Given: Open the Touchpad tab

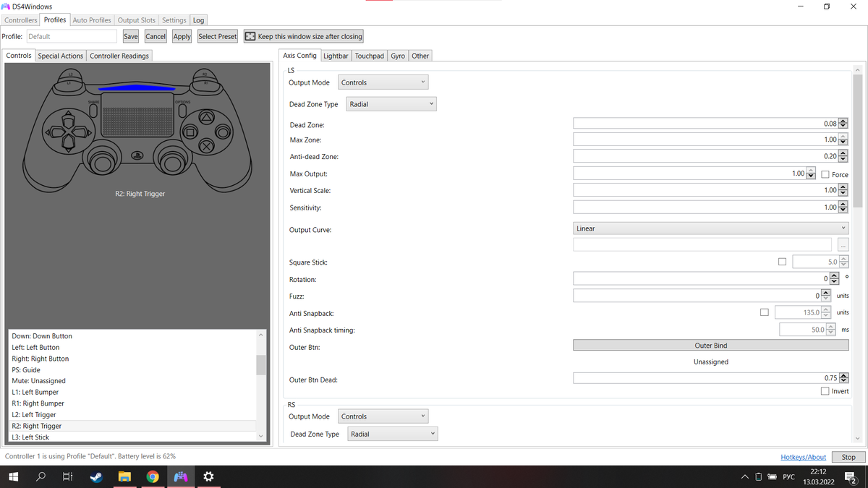Looking at the screenshot, I should coord(370,56).
